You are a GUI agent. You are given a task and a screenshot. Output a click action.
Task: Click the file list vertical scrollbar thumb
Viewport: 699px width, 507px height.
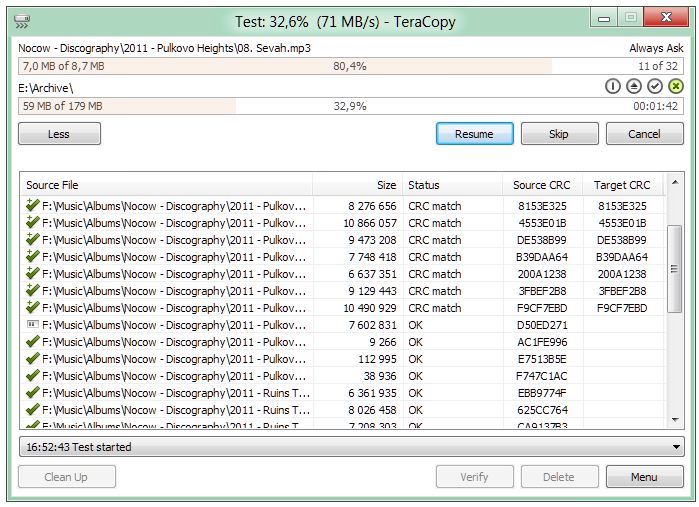[675, 269]
